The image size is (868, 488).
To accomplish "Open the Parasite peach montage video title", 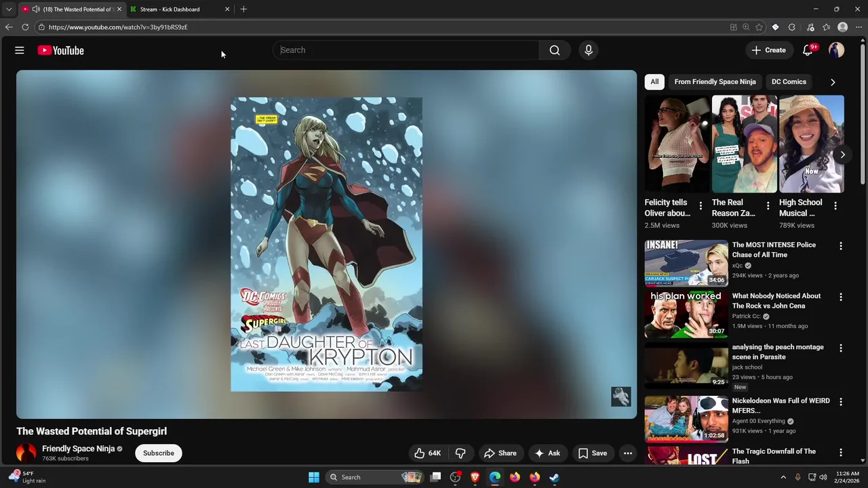I will [778, 352].
